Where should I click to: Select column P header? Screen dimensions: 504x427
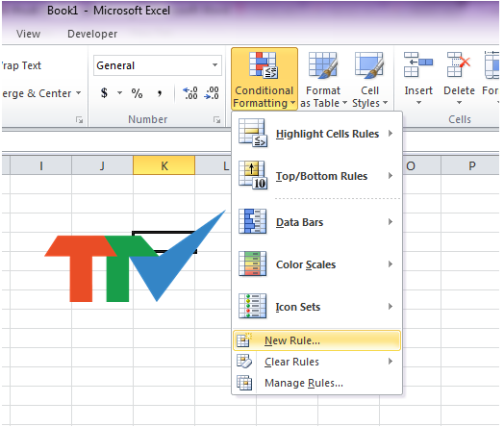click(471, 165)
